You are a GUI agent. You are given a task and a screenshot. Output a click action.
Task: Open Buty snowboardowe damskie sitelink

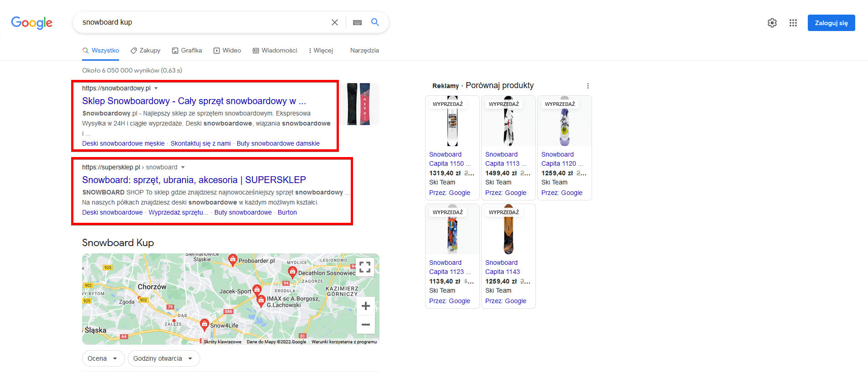tap(278, 143)
